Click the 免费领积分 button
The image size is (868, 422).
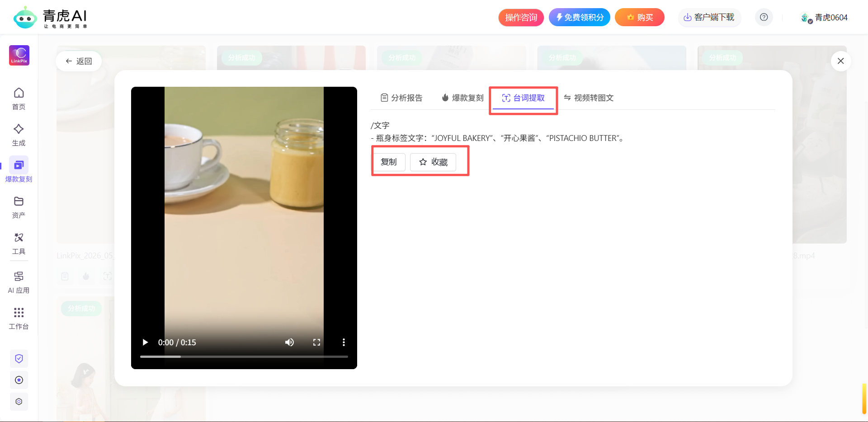click(x=580, y=17)
